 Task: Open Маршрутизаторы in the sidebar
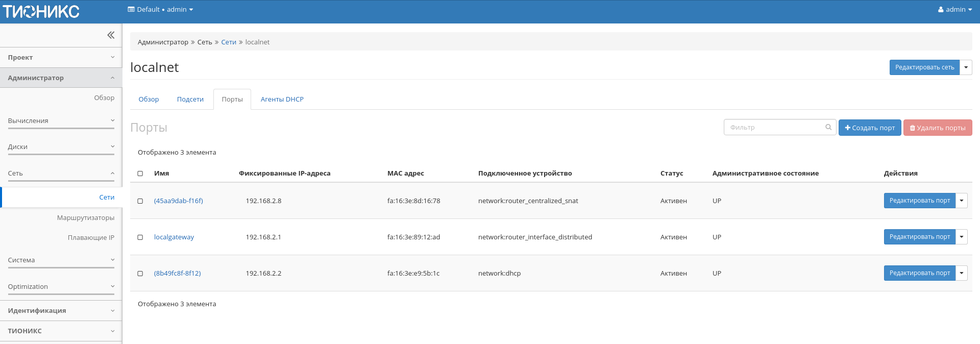[85, 218]
